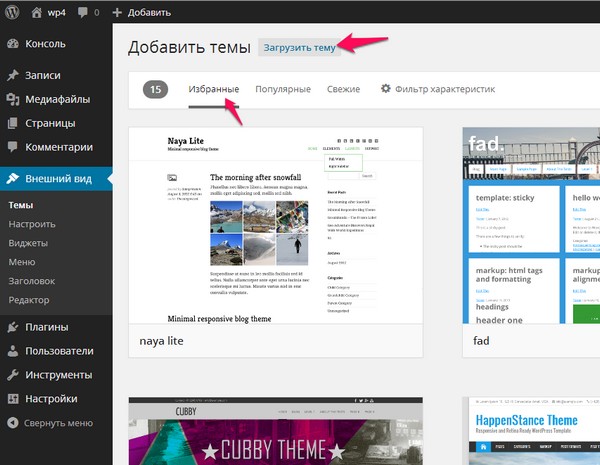Viewport: 600px width, 465px height.
Task: Open fad theme screenshot
Action: (531, 225)
